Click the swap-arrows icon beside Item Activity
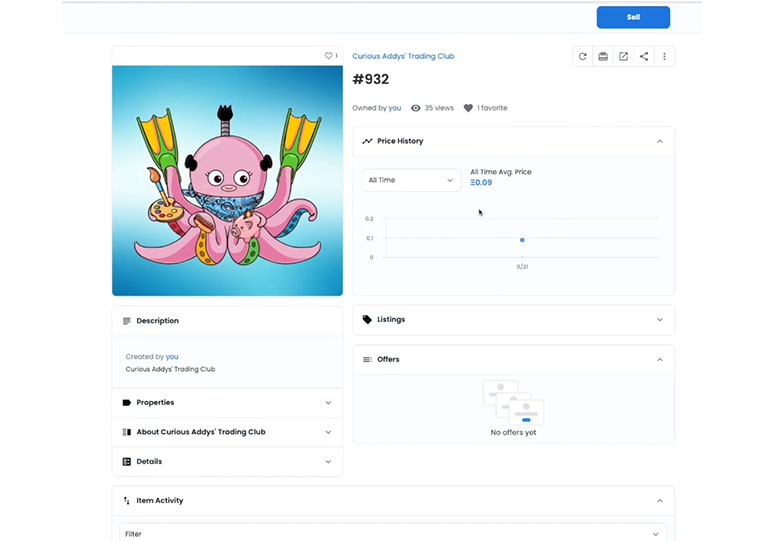Viewport: 763px width, 541px height. point(127,501)
